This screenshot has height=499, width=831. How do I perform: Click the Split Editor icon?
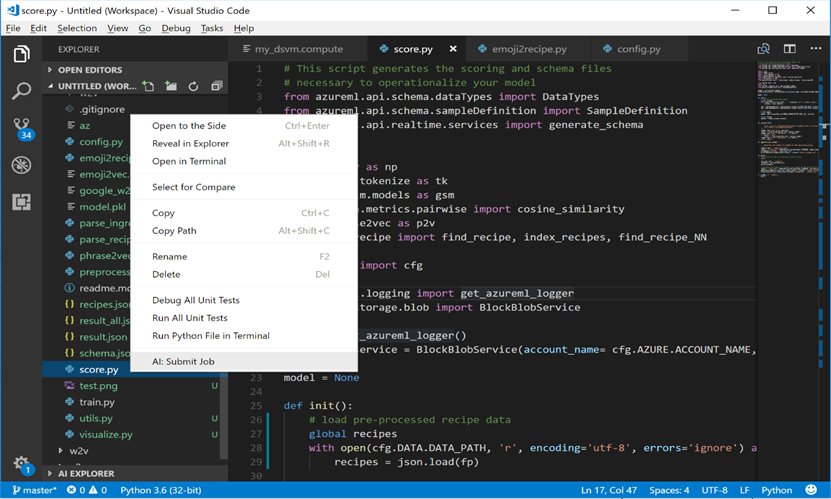pyautogui.click(x=790, y=49)
